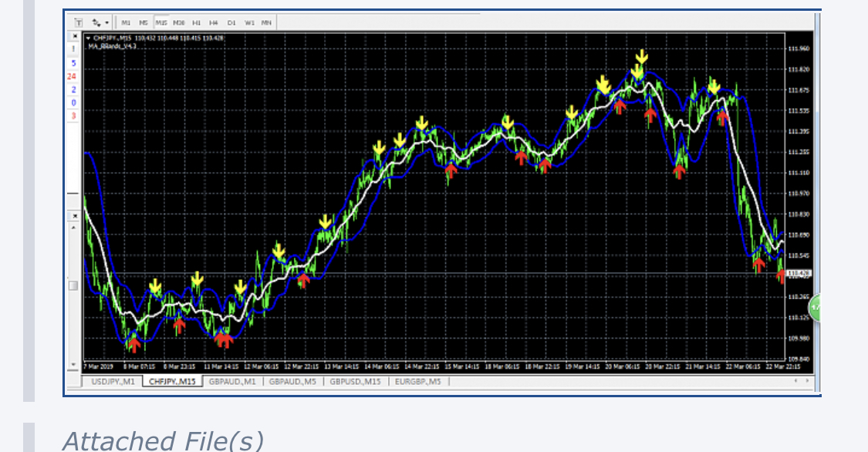Click the green round badge at chart edge
This screenshot has width=868, height=452.
point(815,308)
